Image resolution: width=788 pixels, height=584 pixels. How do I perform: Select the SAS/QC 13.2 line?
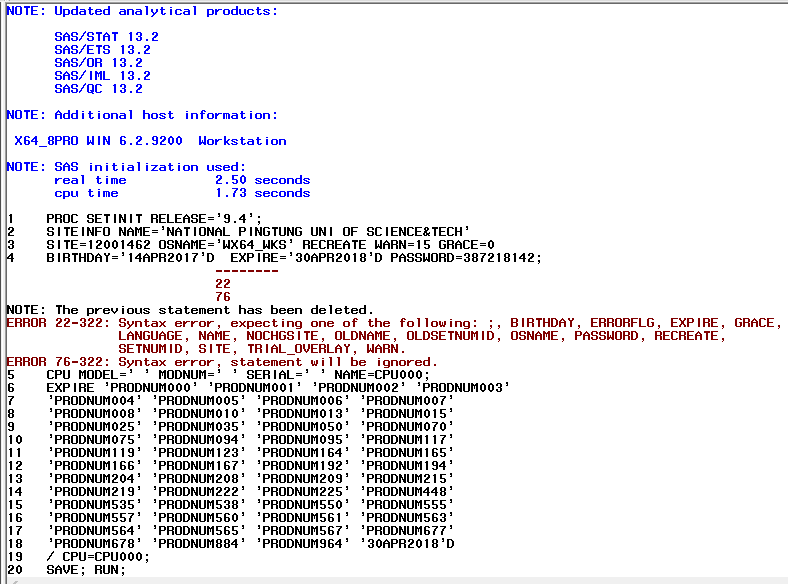click(x=98, y=89)
